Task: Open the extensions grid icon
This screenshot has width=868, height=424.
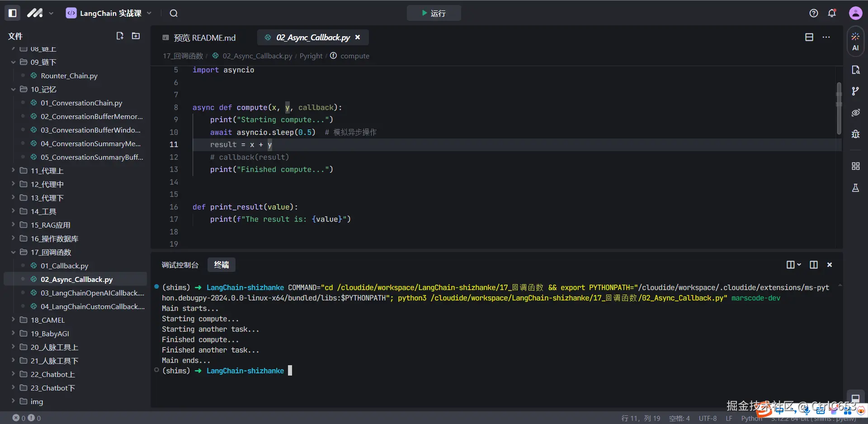Action: click(x=855, y=166)
